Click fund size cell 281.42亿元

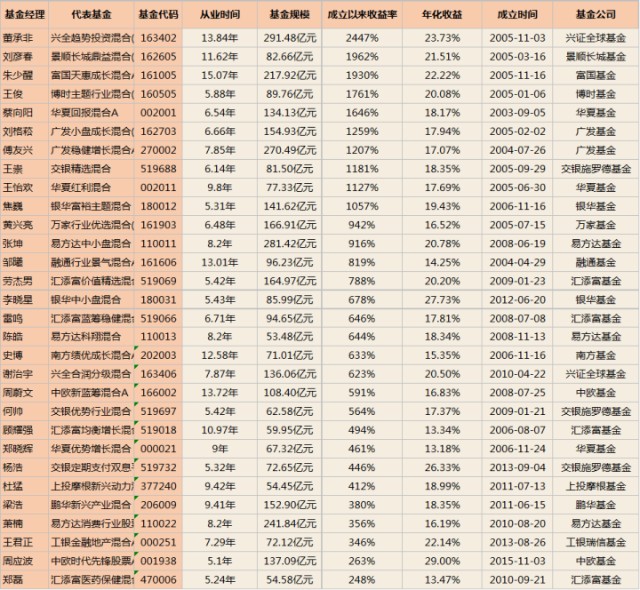289,244
